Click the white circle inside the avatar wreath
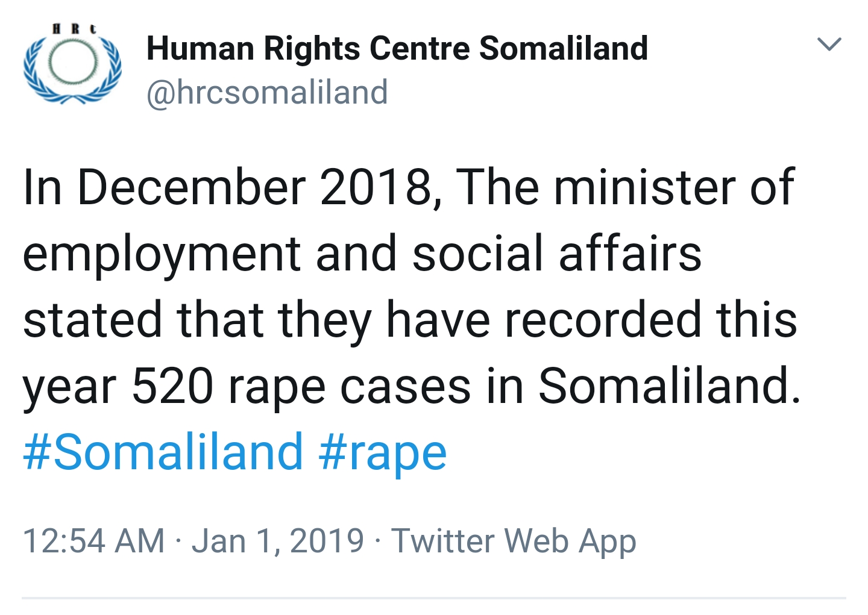Image resolution: width=868 pixels, height=615 pixels. coord(73,63)
